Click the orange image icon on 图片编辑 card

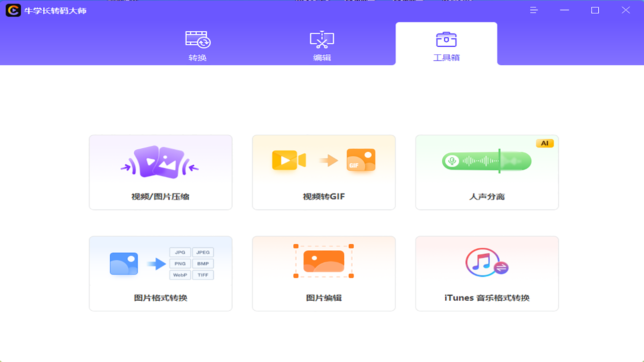click(324, 261)
